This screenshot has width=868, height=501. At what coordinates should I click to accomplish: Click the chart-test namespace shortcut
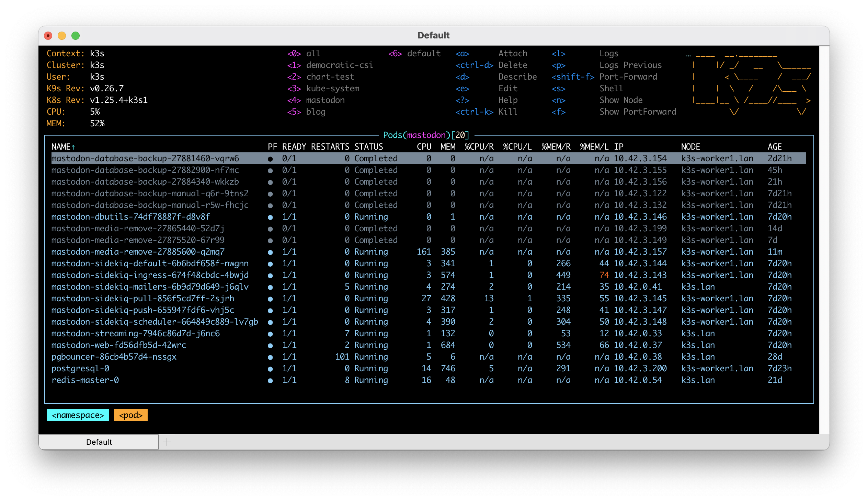tap(321, 77)
